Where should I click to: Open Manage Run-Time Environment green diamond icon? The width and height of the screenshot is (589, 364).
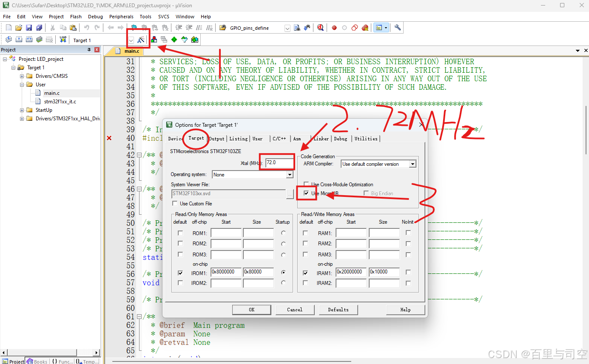point(174,40)
